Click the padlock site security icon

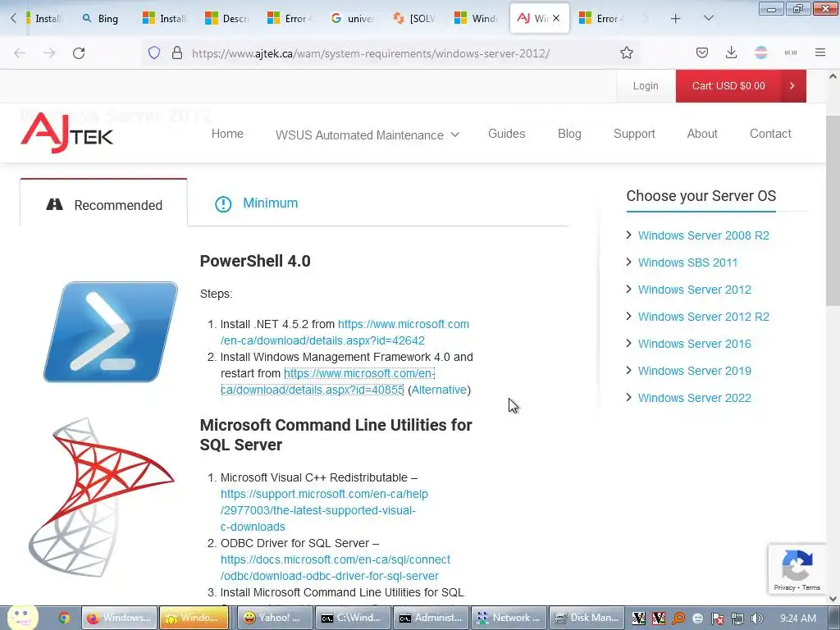point(177,53)
